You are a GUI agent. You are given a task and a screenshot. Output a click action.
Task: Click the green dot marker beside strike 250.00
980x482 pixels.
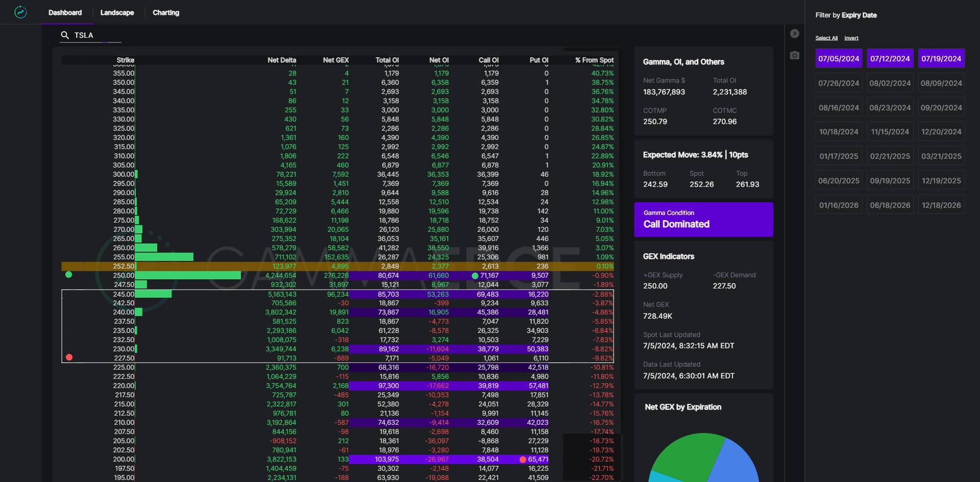coord(69,275)
